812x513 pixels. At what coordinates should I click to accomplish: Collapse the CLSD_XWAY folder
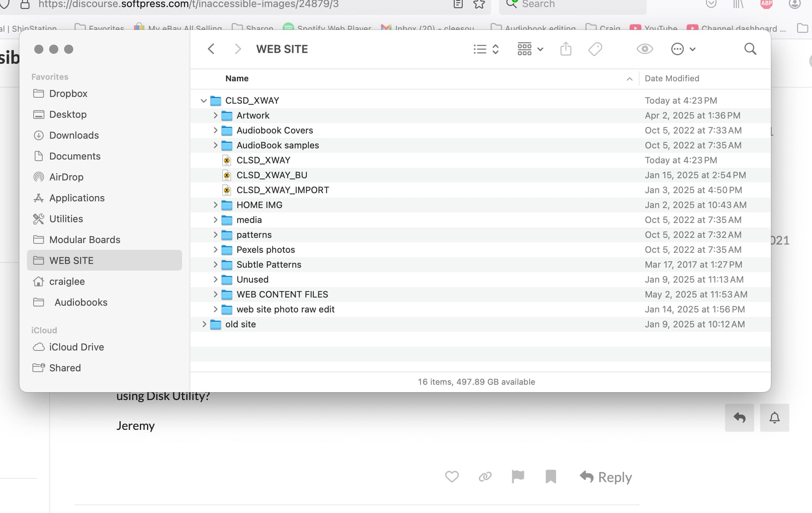[203, 101]
